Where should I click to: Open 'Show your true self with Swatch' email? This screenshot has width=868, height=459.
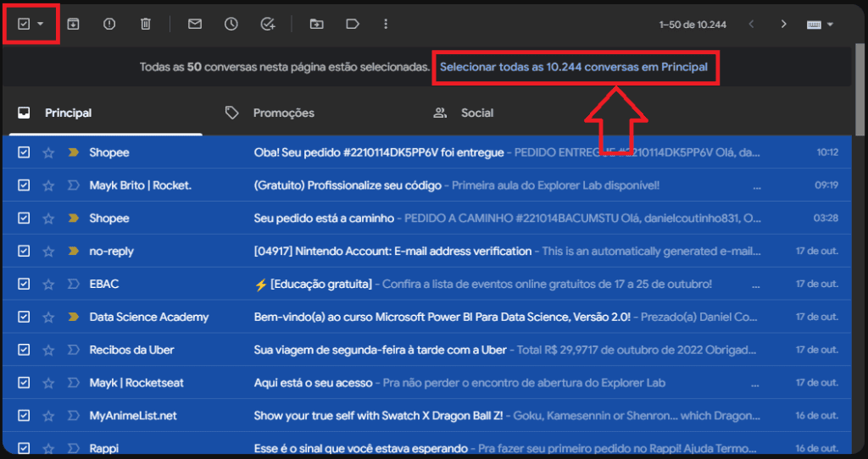tap(378, 416)
